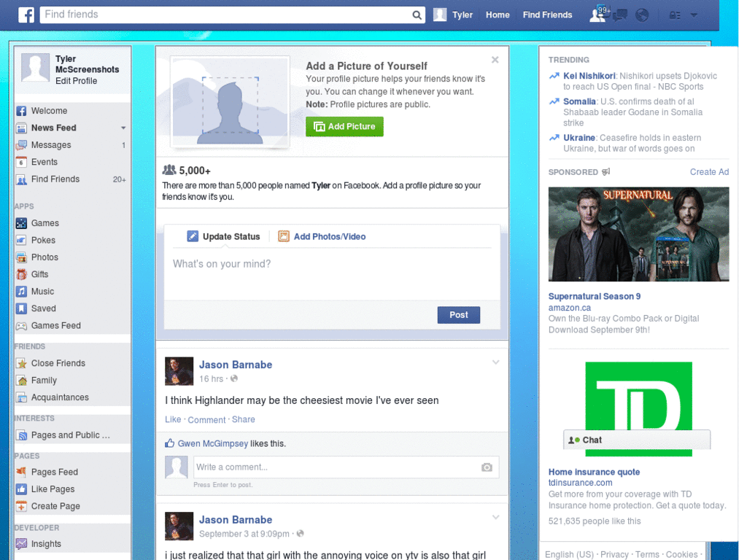Click the green Add Picture button
Screen dimensions: 747x560
[344, 127]
